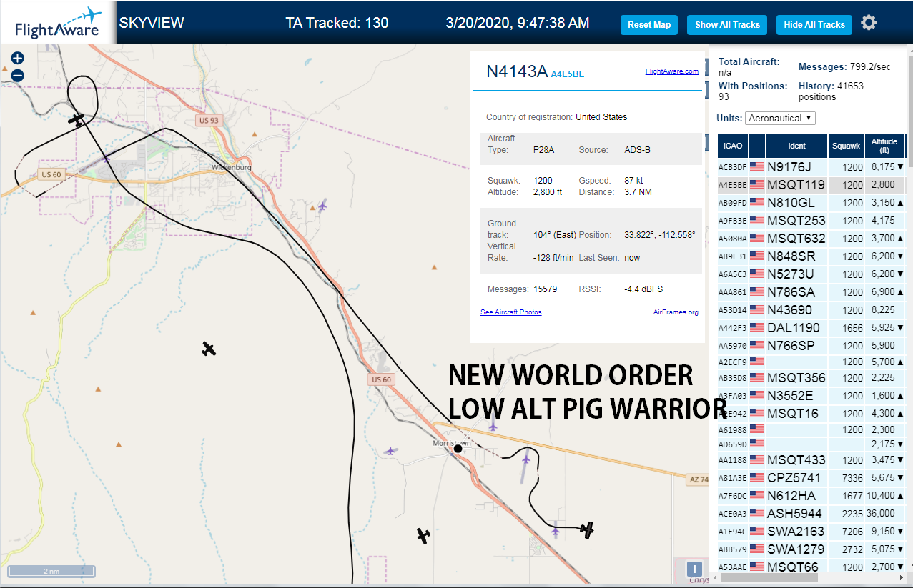Select the CPZ5741 aircraft row
The width and height of the screenshot is (913, 588).
click(811, 477)
